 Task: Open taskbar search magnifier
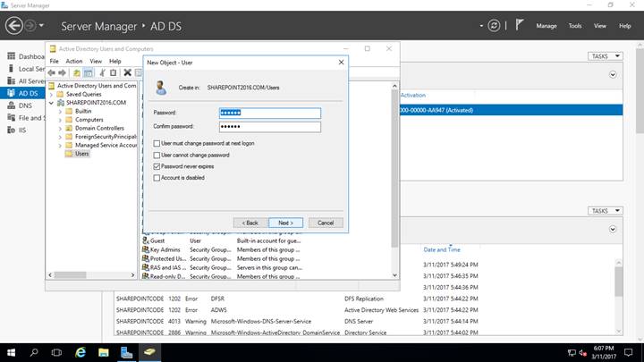[x=34, y=352]
